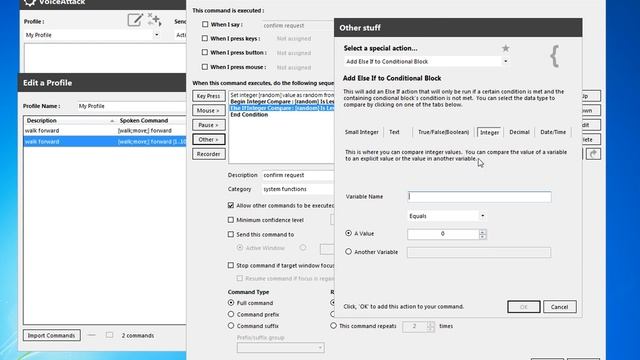
Task: Click 'Not assigned' for press keys
Action: point(294,38)
